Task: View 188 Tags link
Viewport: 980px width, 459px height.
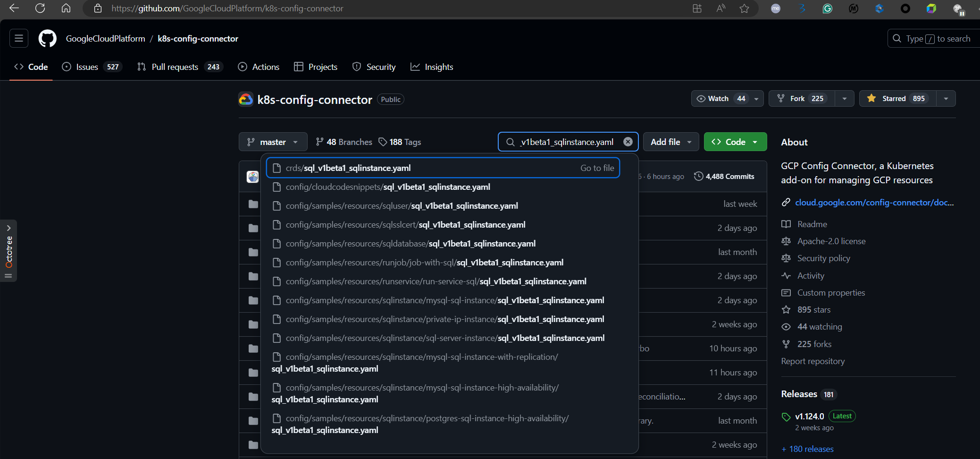Action: click(400, 142)
